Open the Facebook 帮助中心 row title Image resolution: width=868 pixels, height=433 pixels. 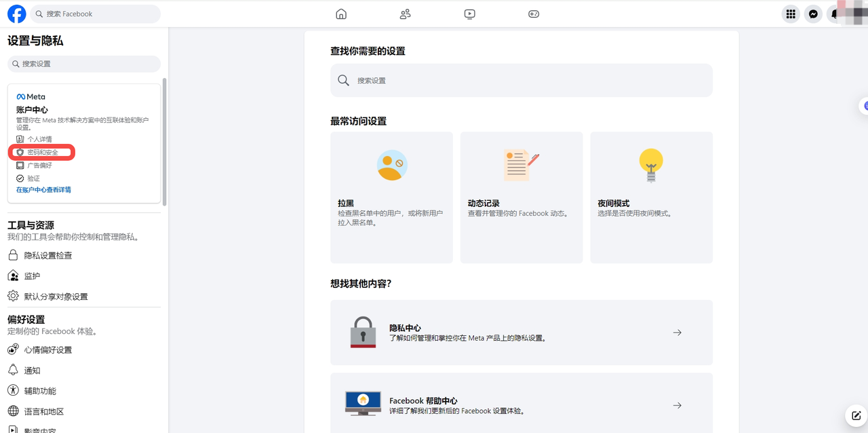tap(423, 400)
